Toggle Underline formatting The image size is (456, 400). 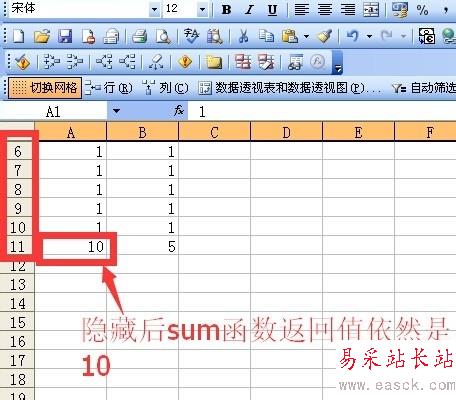[272, 9]
